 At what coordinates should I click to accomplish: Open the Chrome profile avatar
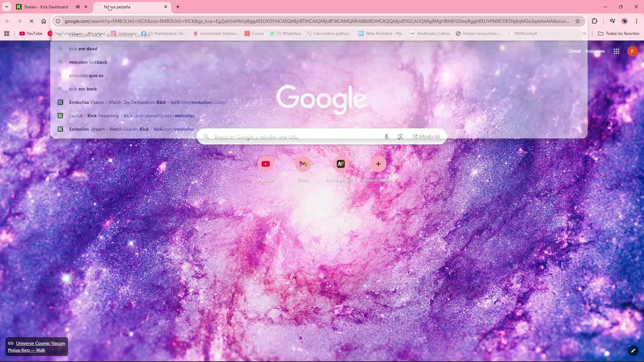tap(625, 21)
